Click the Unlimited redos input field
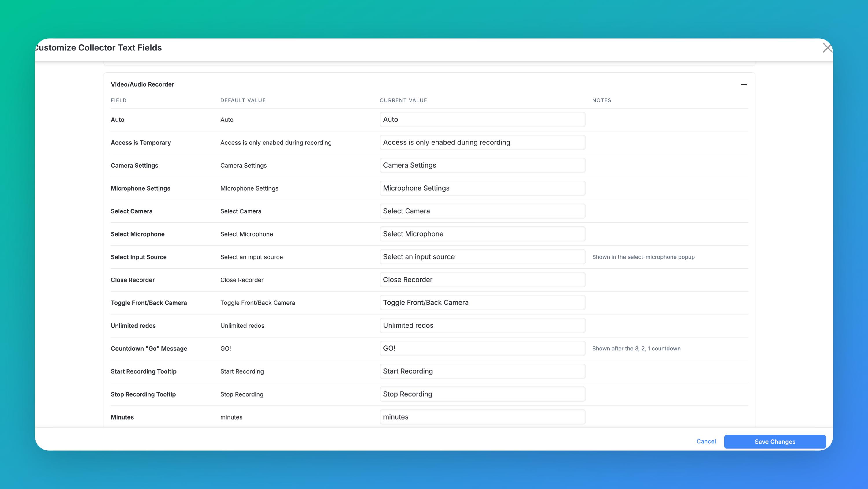 tap(482, 325)
